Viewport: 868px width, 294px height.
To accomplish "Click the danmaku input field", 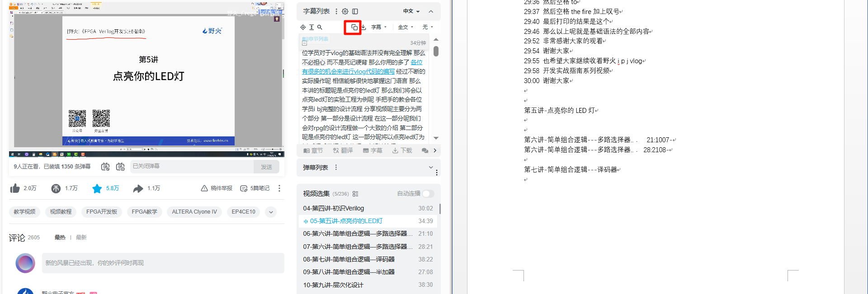I will click(x=192, y=166).
